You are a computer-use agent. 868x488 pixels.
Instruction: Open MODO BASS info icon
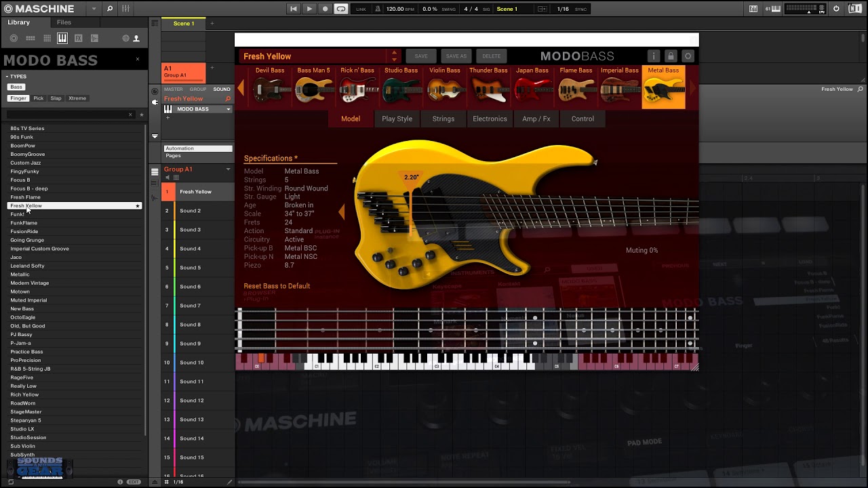653,56
